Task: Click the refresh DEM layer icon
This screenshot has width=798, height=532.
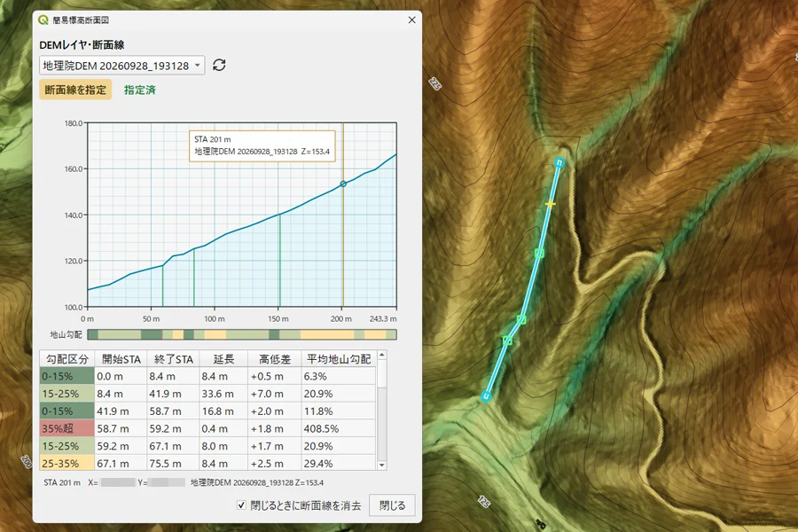Action: pos(219,65)
